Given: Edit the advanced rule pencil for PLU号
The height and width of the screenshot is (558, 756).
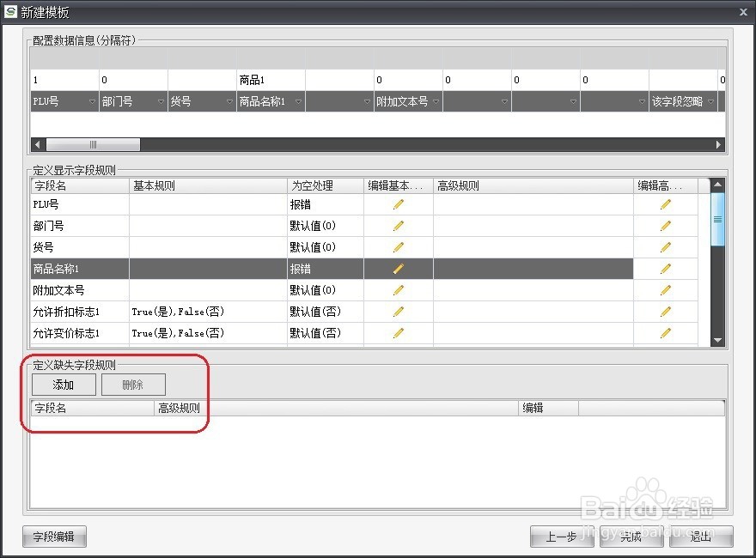Looking at the screenshot, I should point(666,204).
